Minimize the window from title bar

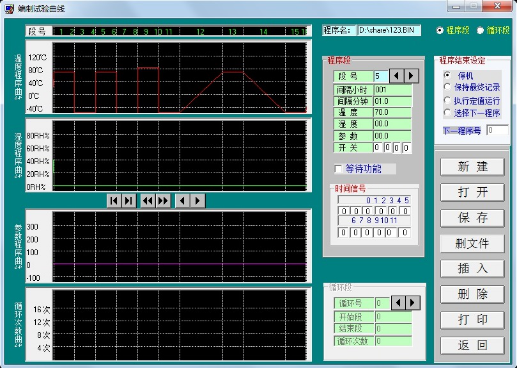click(x=456, y=6)
